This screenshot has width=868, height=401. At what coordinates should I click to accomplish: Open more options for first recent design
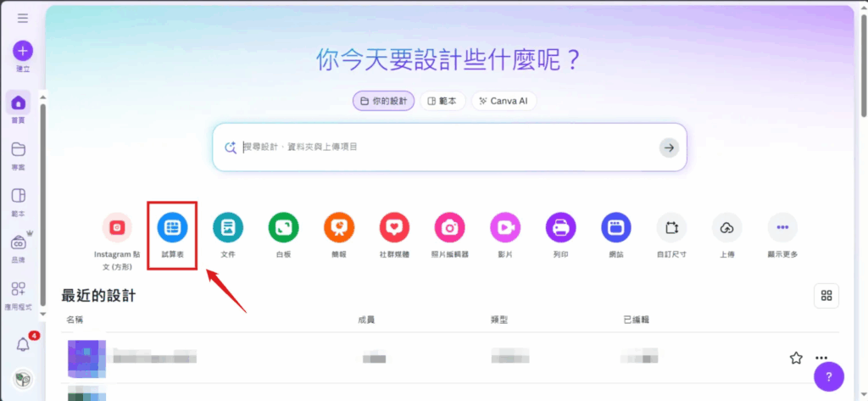(821, 359)
